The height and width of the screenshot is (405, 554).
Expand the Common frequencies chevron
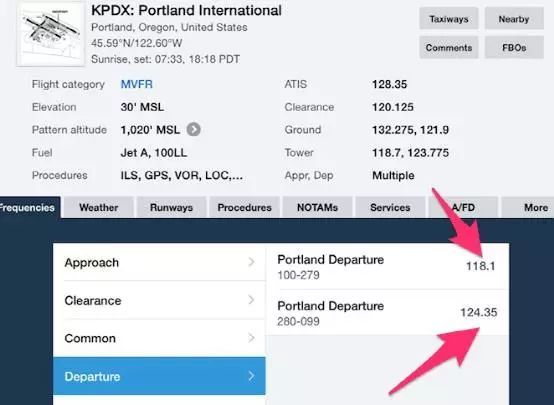[251, 338]
